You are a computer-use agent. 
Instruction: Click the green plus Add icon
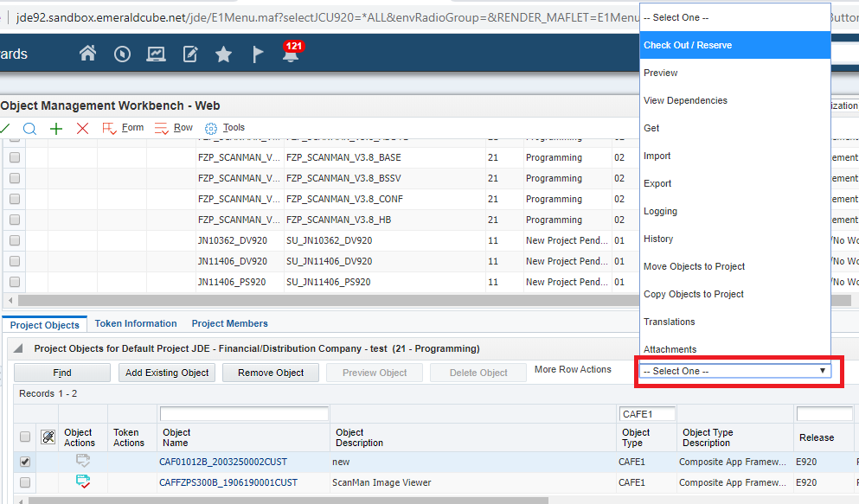click(x=56, y=129)
